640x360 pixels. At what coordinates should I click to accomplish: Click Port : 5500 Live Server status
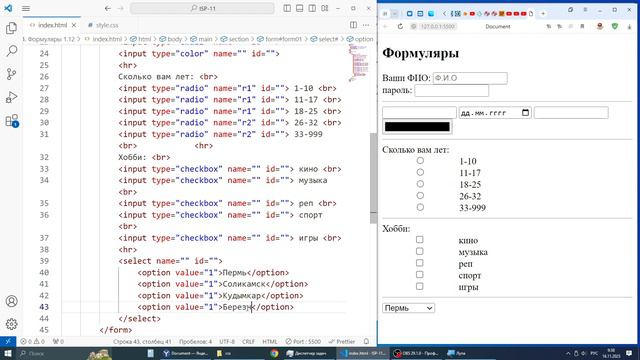point(303,341)
